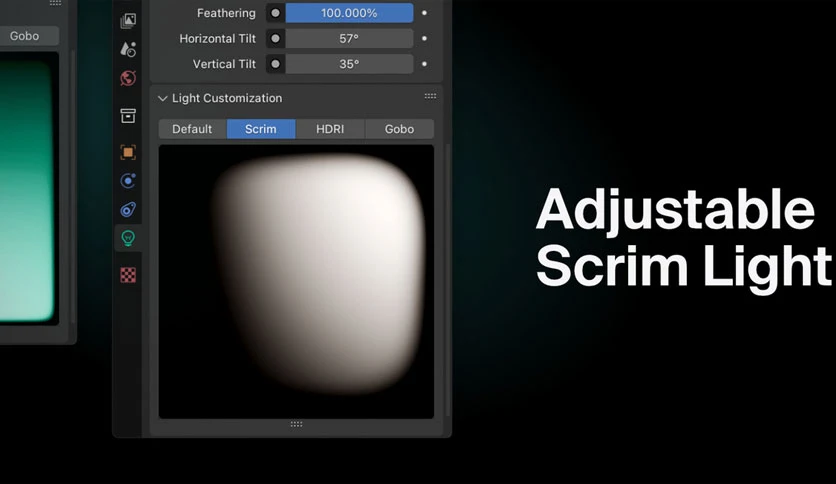Viewport: 836px width, 484px height.
Task: Select the Default light customization tab
Action: click(192, 129)
